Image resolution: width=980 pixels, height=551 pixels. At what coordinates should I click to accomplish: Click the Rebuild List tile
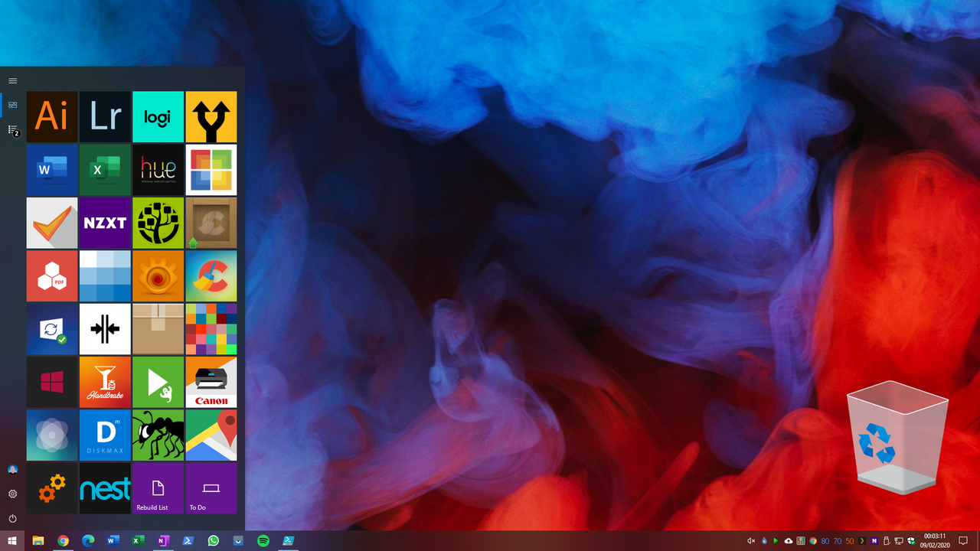click(x=158, y=488)
